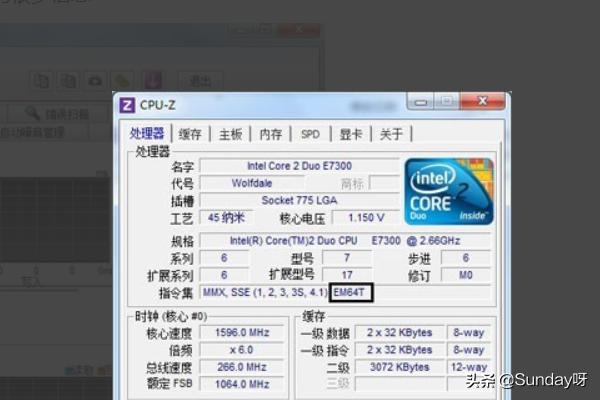Click the MMX, SSE instruction set field
Screen dimensions: 600x400
coord(345,292)
